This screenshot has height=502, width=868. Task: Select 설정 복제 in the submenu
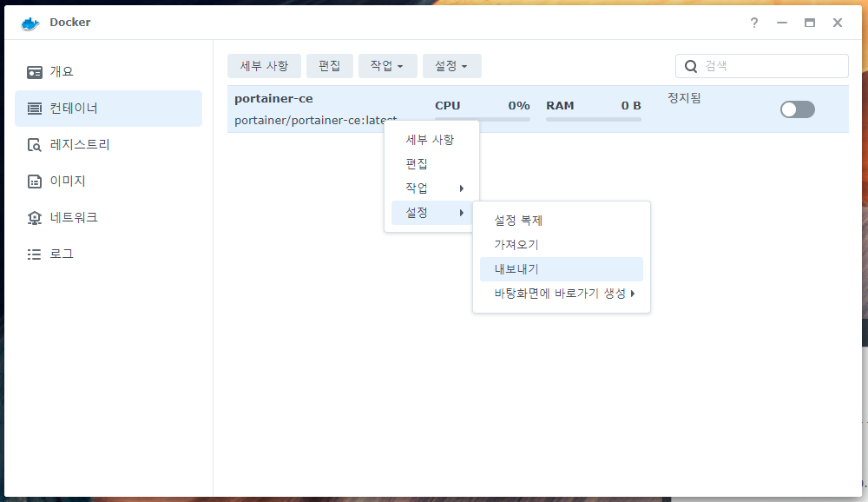(x=562, y=221)
